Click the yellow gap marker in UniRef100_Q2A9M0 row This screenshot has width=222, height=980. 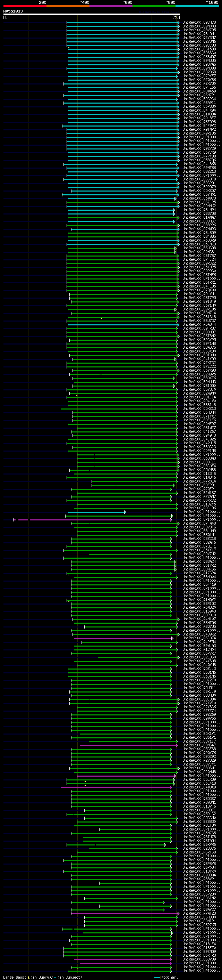point(77,395)
